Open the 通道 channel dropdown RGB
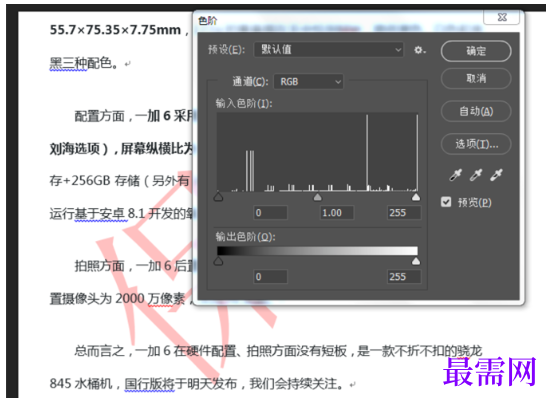555x403 pixels. (x=308, y=82)
